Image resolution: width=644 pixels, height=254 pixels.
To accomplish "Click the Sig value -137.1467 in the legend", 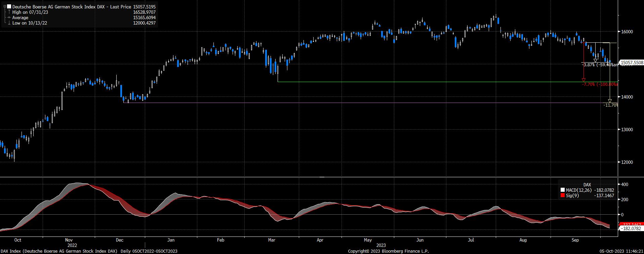I will click(x=604, y=195).
